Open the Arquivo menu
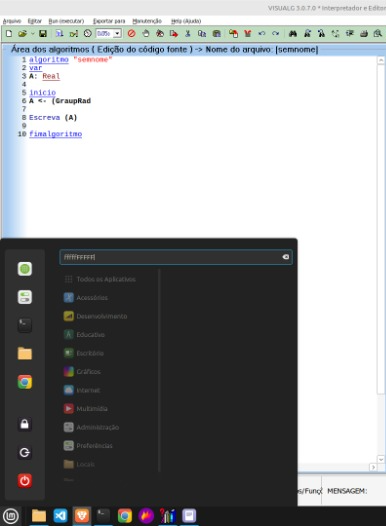This screenshot has height=526, width=386. (12, 21)
